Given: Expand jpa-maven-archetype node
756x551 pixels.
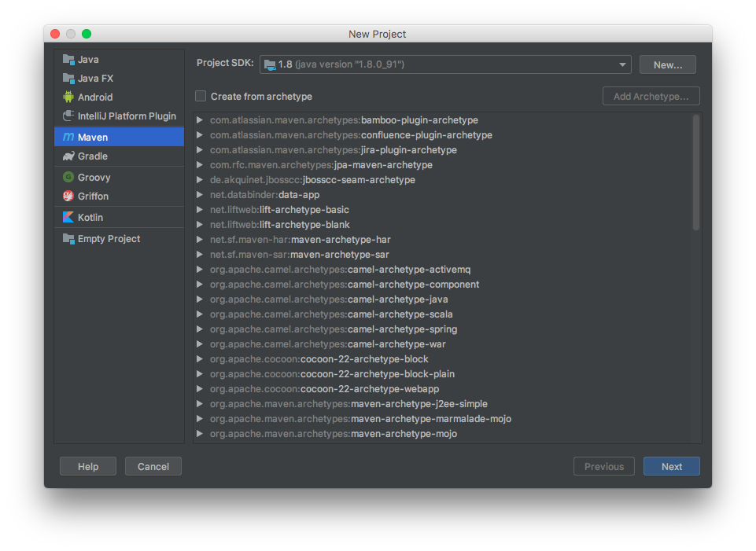Looking at the screenshot, I should click(x=200, y=165).
